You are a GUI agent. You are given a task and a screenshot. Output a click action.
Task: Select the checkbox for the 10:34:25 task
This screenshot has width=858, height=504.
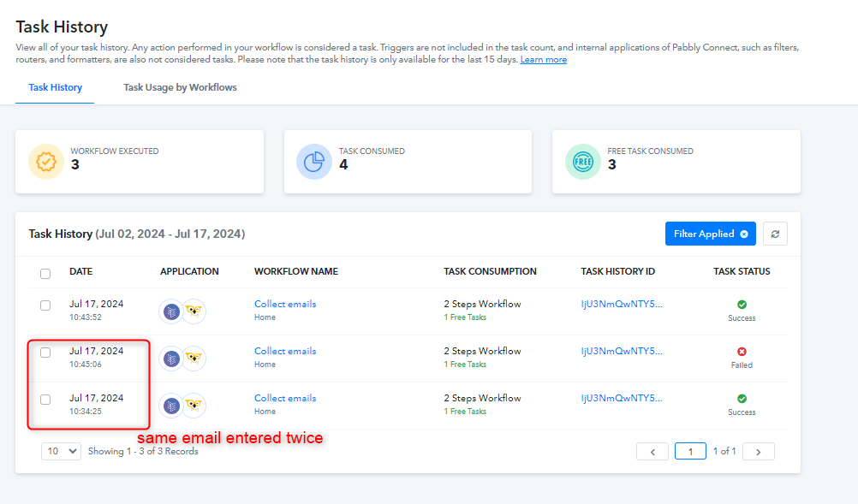coord(45,400)
